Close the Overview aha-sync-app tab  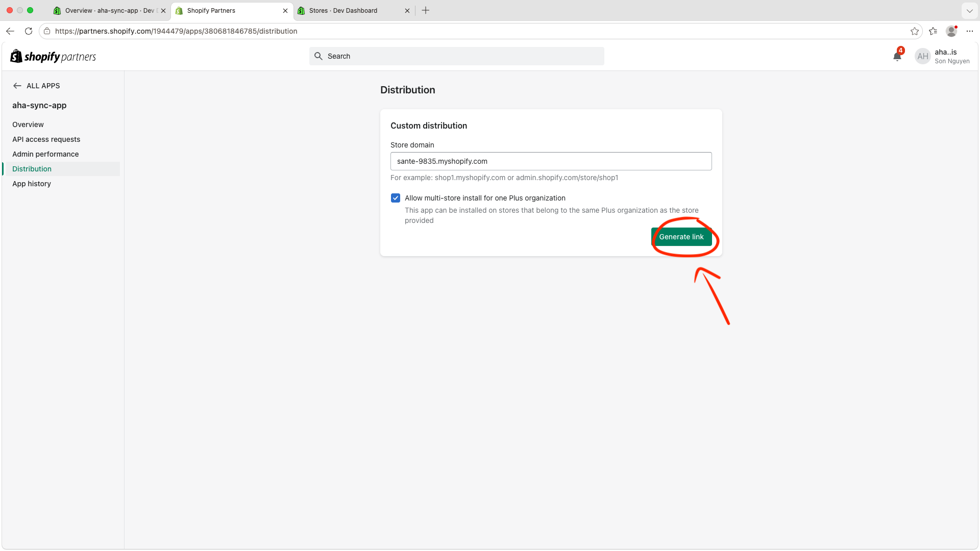click(x=163, y=10)
